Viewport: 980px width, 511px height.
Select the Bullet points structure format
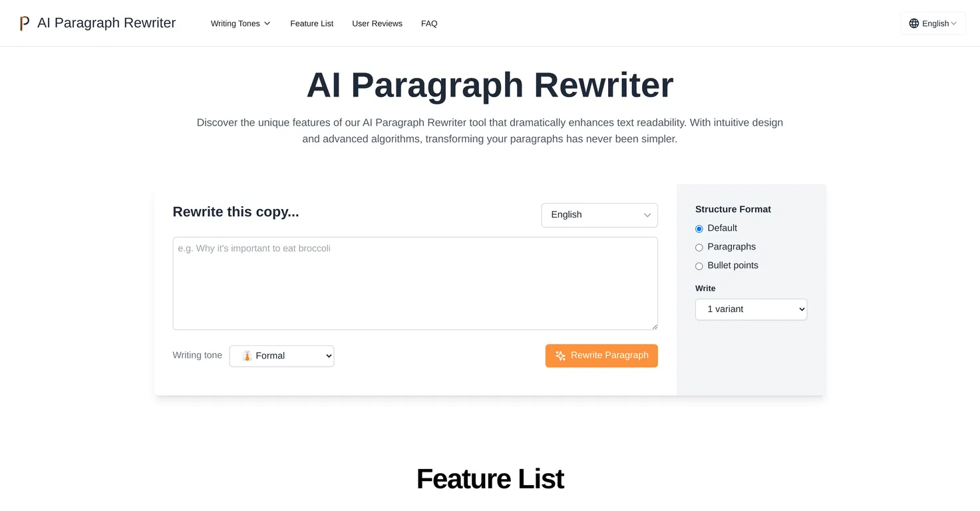699,266
